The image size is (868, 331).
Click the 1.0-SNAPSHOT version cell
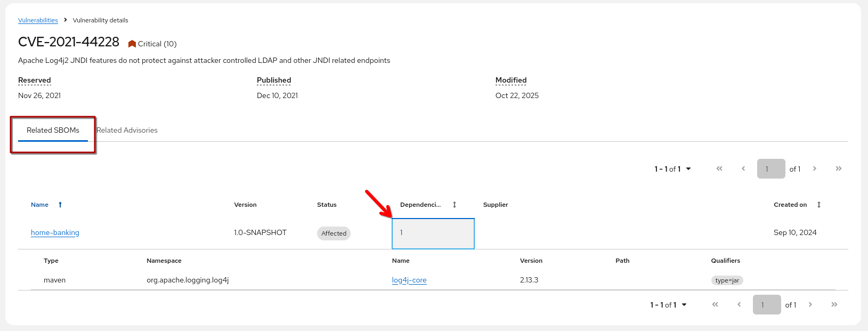pyautogui.click(x=261, y=232)
